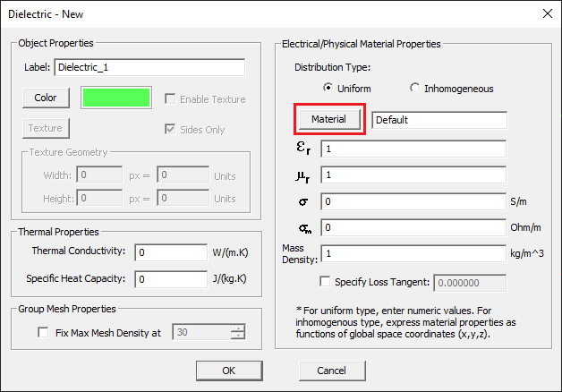Click the relative permittivity input field

(x=413, y=149)
